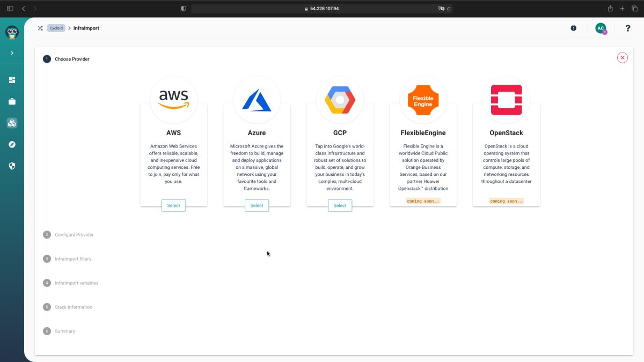This screenshot has height=362, width=644.
Task: Expand the left sidebar with chevron arrow
Action: pos(12,53)
